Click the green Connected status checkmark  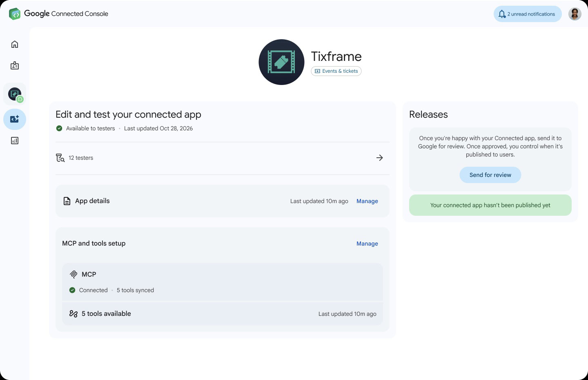72,290
